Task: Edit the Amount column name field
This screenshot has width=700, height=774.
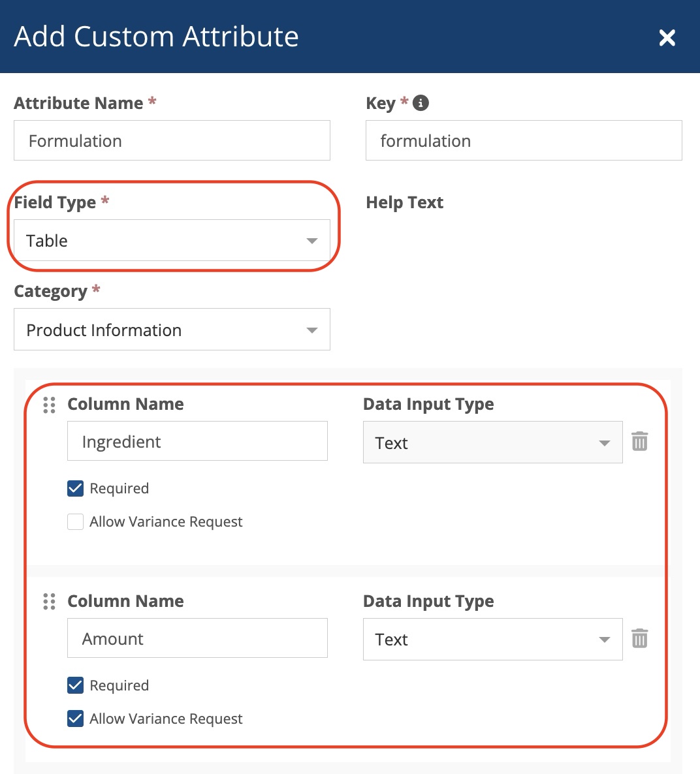Action: coord(197,638)
